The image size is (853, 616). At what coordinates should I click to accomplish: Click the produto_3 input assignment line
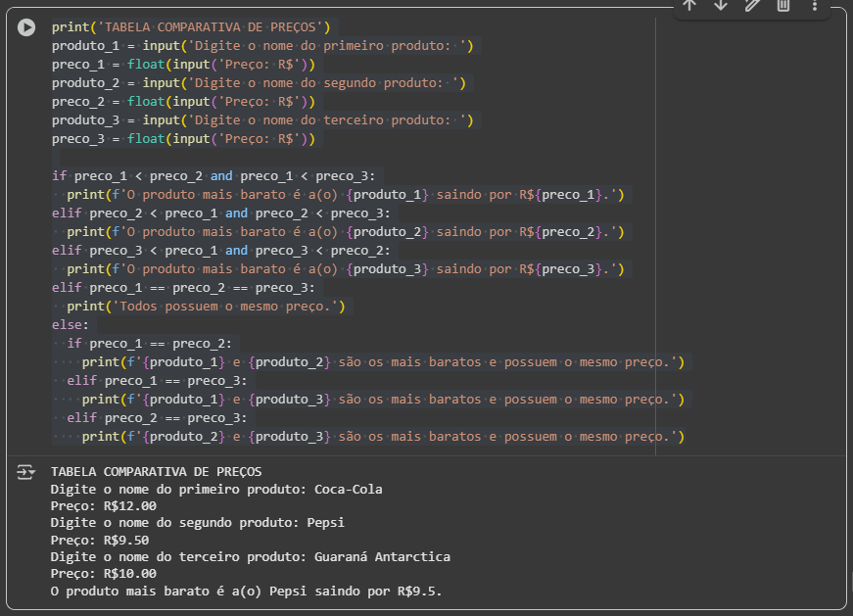[x=262, y=120]
